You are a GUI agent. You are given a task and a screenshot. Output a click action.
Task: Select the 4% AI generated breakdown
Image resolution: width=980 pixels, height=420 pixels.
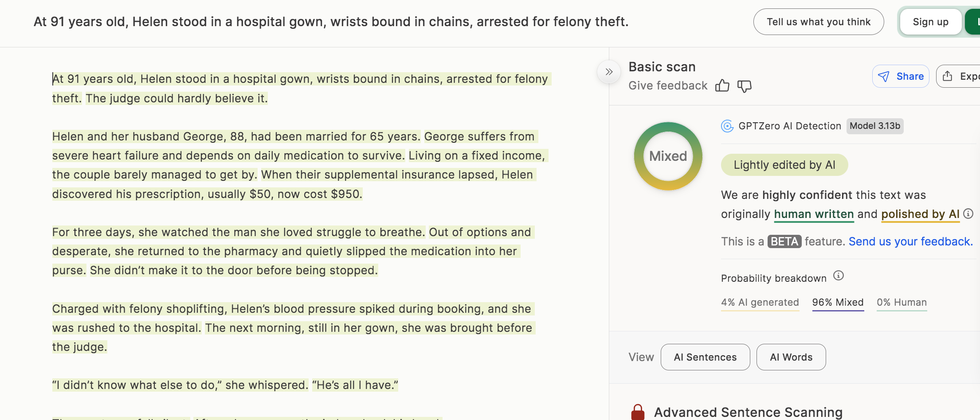760,303
